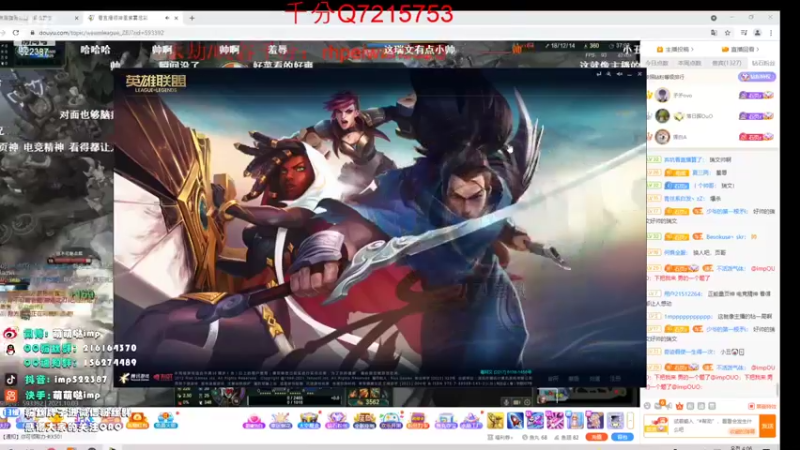Click the orange gift box icon below stream

pos(137,421)
